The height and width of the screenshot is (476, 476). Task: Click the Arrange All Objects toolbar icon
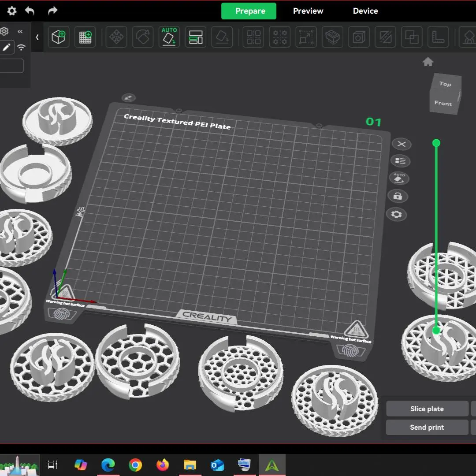(195, 37)
